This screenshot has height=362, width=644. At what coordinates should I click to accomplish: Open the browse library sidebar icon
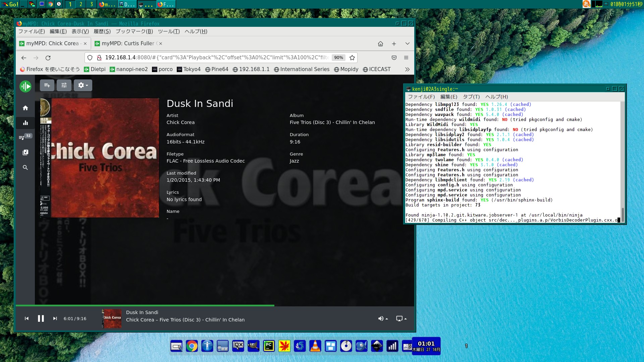[x=25, y=153]
